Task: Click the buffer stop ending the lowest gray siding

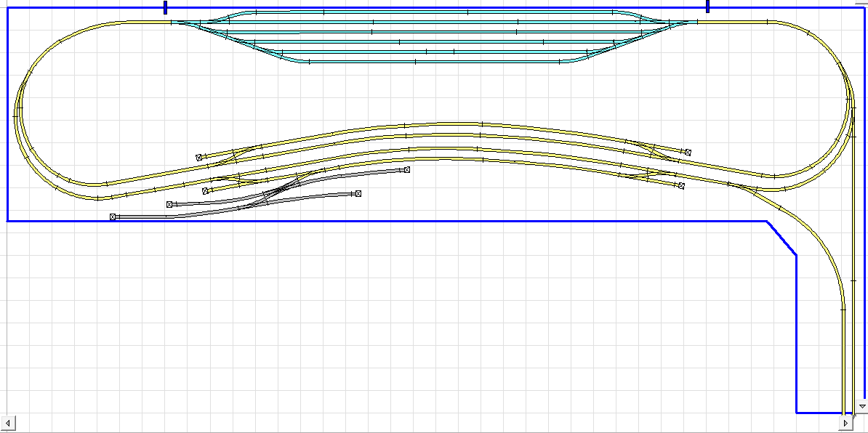Action: (x=113, y=216)
